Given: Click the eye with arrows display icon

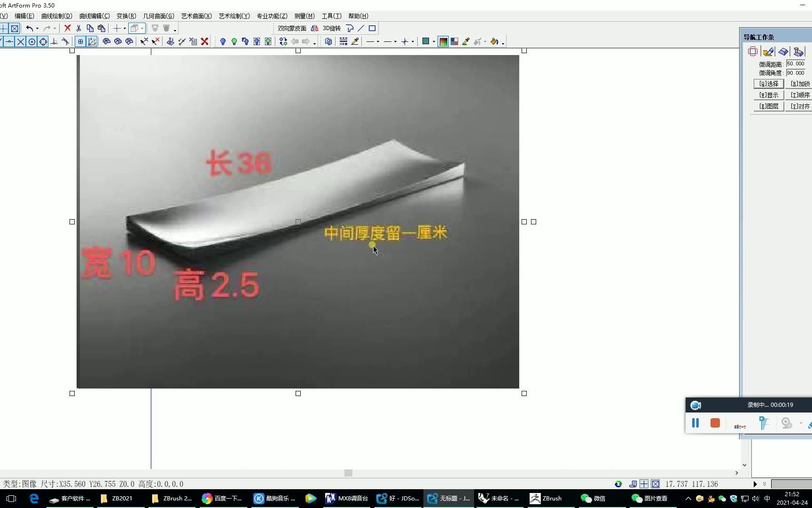Looking at the screenshot, I should click(170, 41).
